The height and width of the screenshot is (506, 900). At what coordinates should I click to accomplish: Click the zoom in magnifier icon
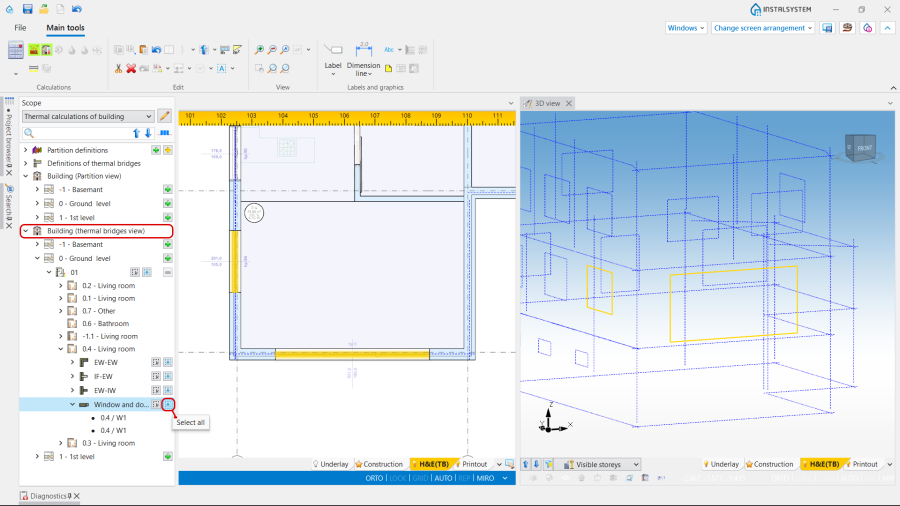tap(259, 49)
